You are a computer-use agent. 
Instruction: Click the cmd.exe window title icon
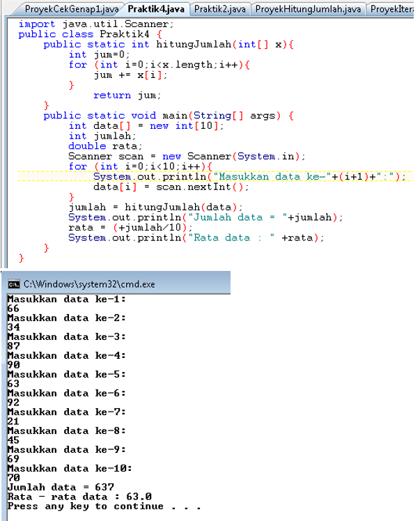14,284
